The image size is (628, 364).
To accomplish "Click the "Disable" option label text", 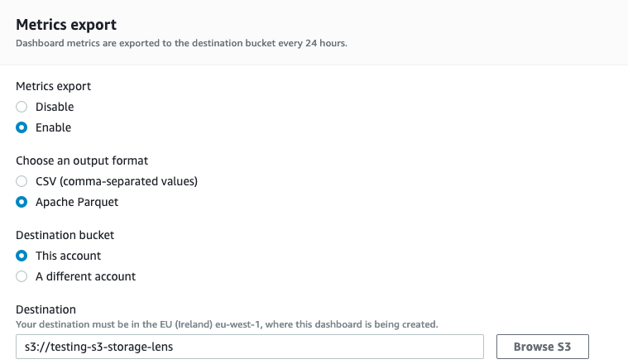I will click(x=55, y=107).
